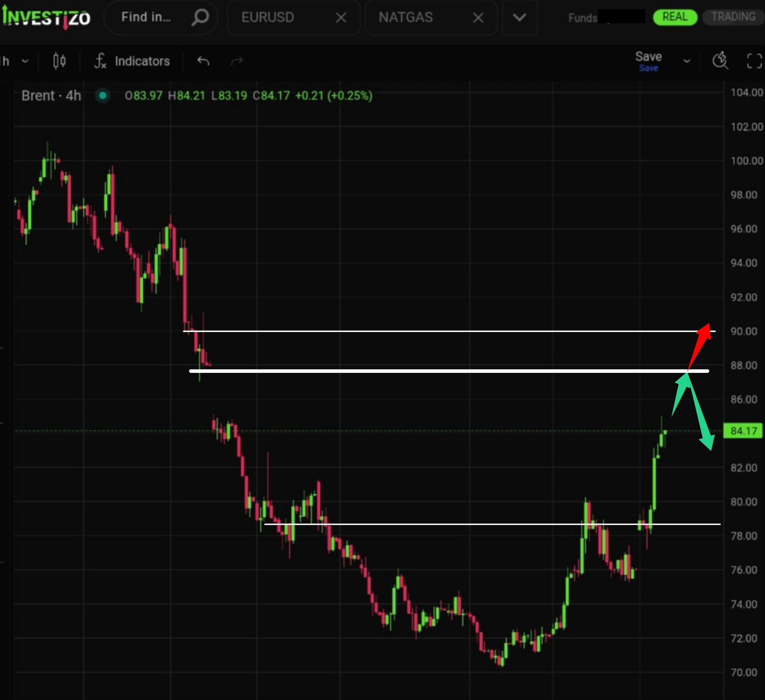Viewport: 765px width, 700px height.
Task: Select the REAL account toggle
Action: pos(675,17)
